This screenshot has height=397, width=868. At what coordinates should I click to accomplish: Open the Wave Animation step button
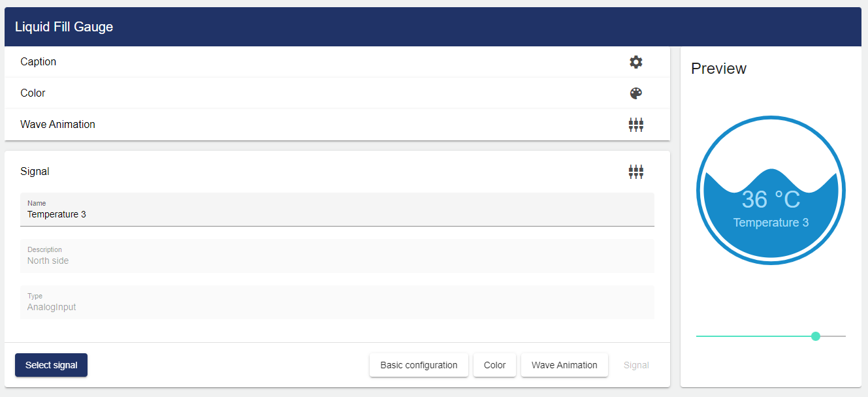pos(564,365)
